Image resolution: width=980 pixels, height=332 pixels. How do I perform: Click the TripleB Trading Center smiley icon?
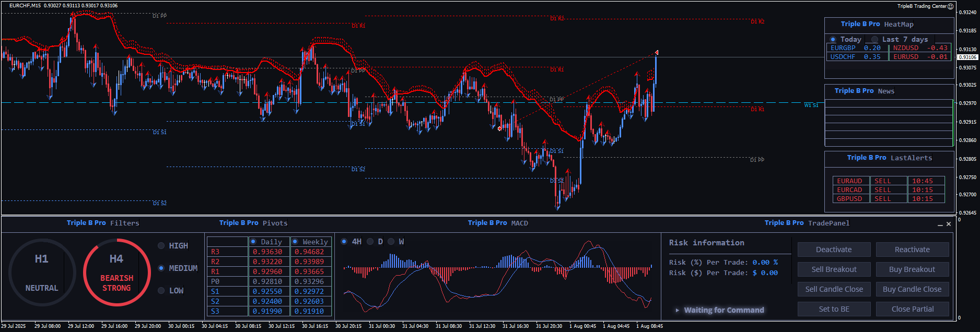pos(951,6)
